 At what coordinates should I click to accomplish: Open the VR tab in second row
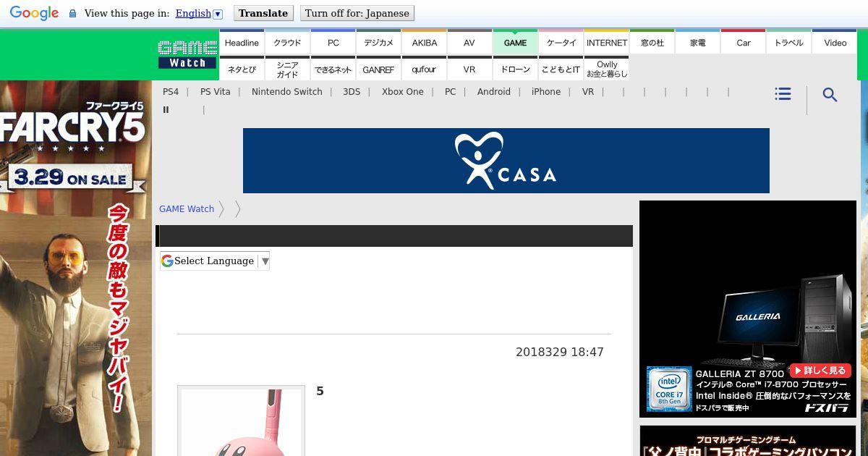click(x=469, y=69)
